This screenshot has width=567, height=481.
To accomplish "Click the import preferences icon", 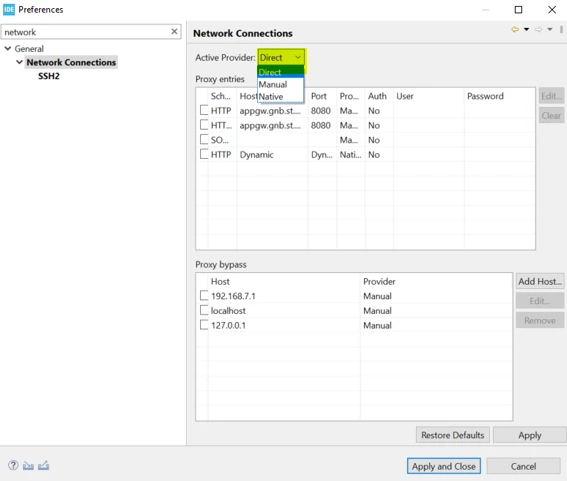I will 28,465.
